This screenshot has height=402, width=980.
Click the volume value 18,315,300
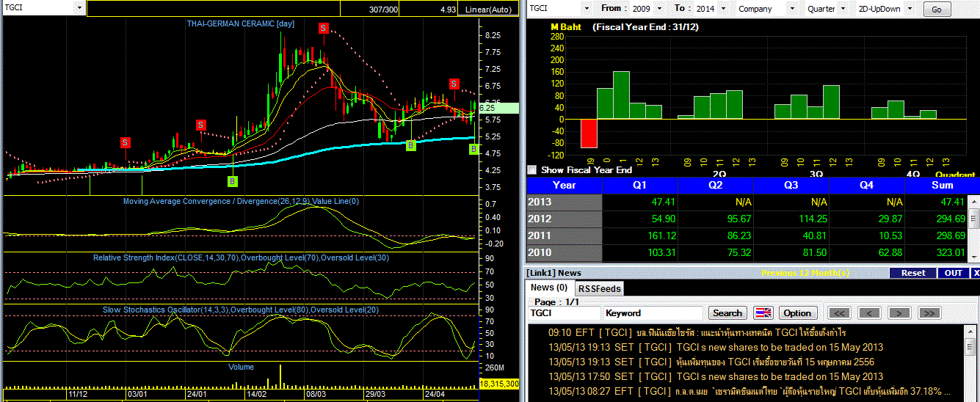[499, 384]
